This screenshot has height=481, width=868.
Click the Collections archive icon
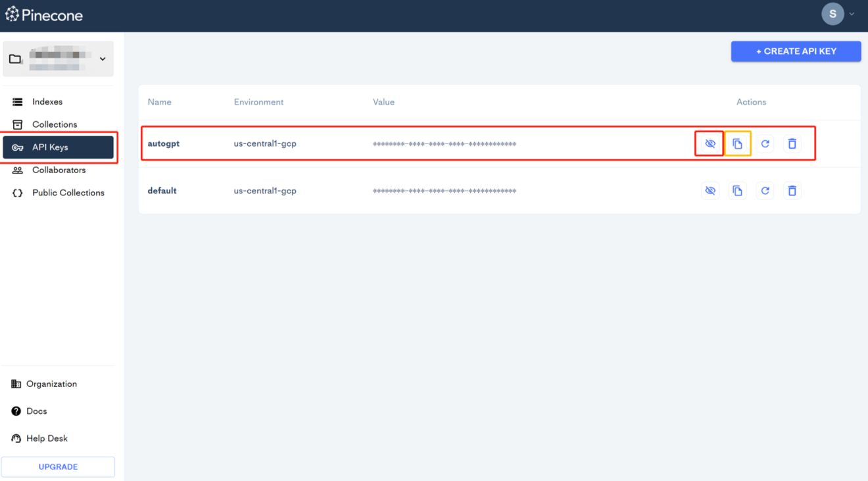18,124
